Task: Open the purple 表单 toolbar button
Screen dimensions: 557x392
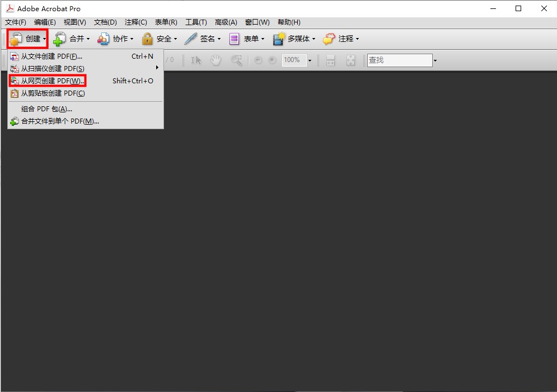Action: click(x=246, y=39)
